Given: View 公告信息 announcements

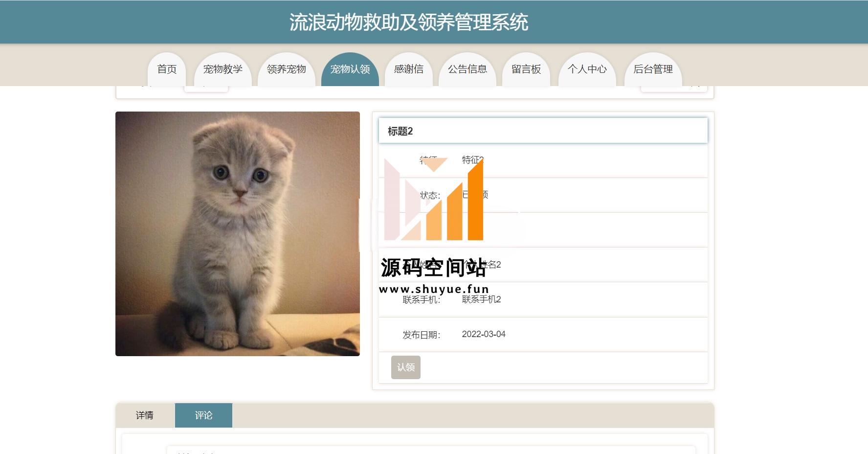Looking at the screenshot, I should tap(467, 69).
